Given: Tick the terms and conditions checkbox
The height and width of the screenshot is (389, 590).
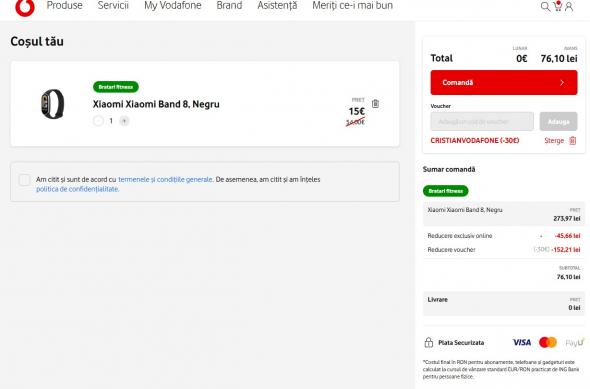Looking at the screenshot, I should 24,180.
